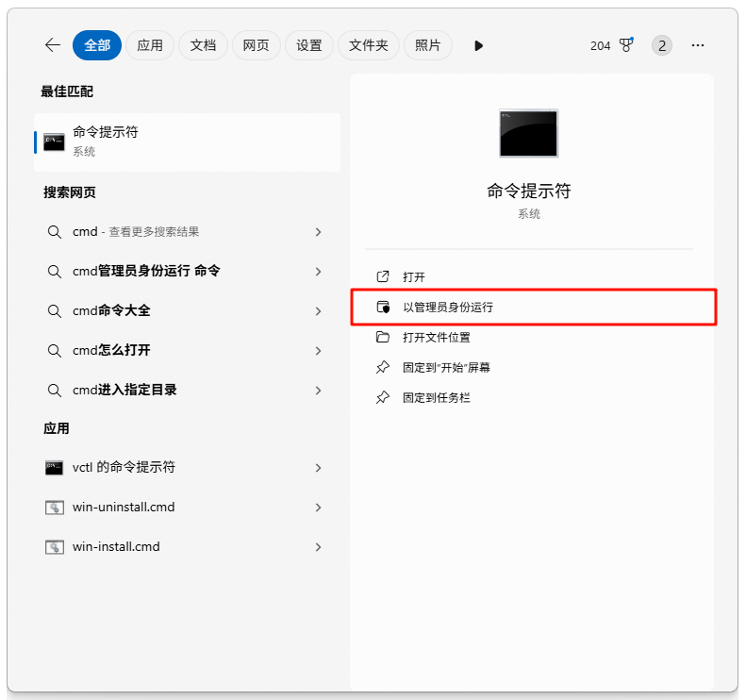746x700 pixels.
Task: Expand chevron next to win-install.cmd
Action: tap(318, 547)
